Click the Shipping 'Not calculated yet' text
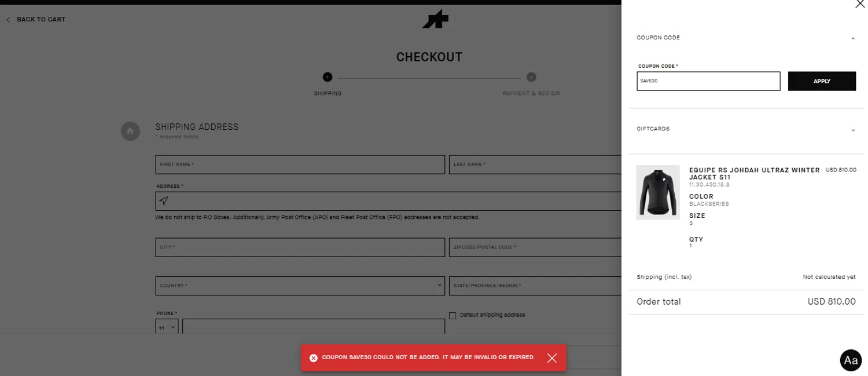Viewport: 868px width, 376px height. (x=829, y=277)
